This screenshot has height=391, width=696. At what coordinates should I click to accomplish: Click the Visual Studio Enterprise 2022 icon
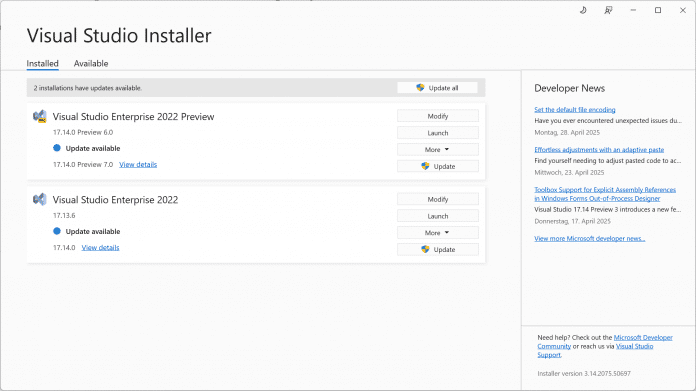click(40, 199)
